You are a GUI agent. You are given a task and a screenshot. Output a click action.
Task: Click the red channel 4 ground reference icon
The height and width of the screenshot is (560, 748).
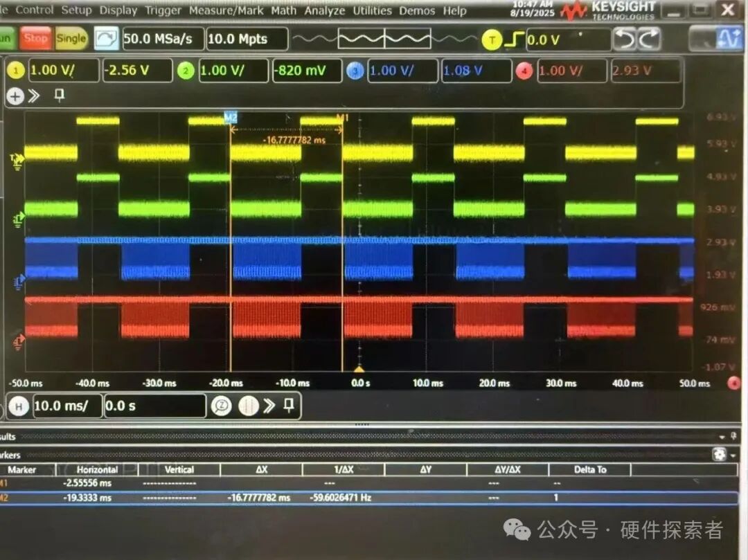pyautogui.click(x=19, y=342)
